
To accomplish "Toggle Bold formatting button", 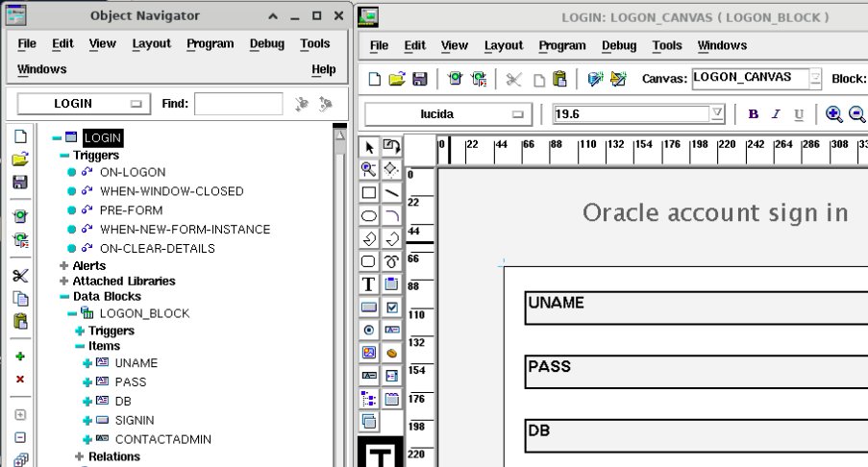I will click(x=753, y=114).
